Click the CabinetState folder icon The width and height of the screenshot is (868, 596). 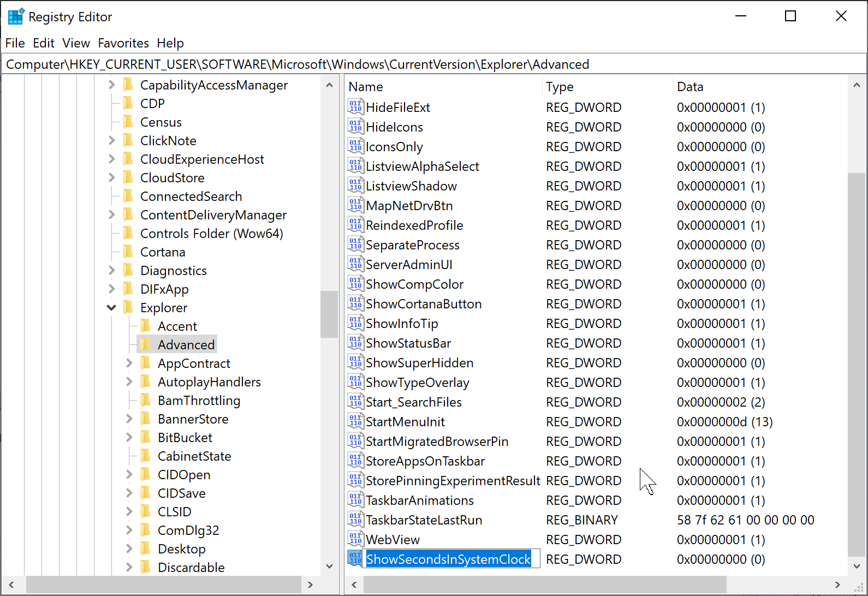(x=146, y=456)
